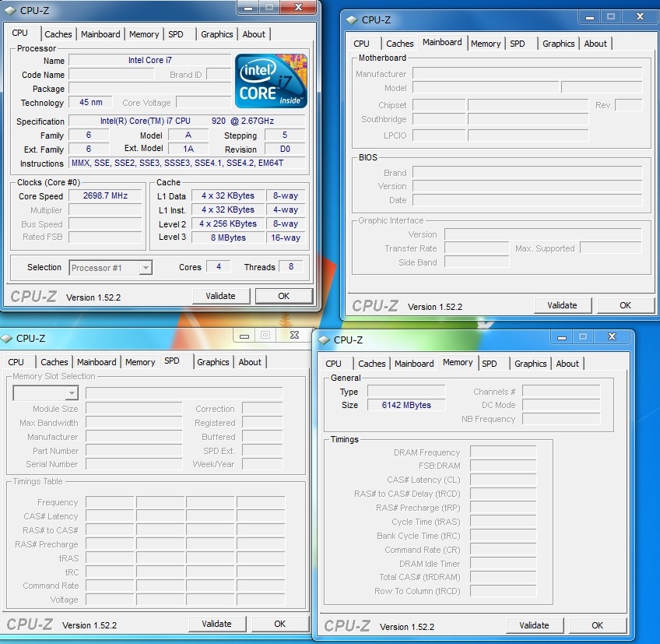Click the Technology value "45 nm"
660x644 pixels.
(91, 102)
